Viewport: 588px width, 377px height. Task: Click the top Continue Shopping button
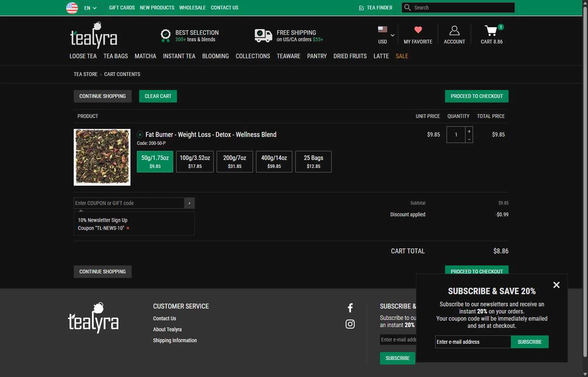click(x=102, y=96)
